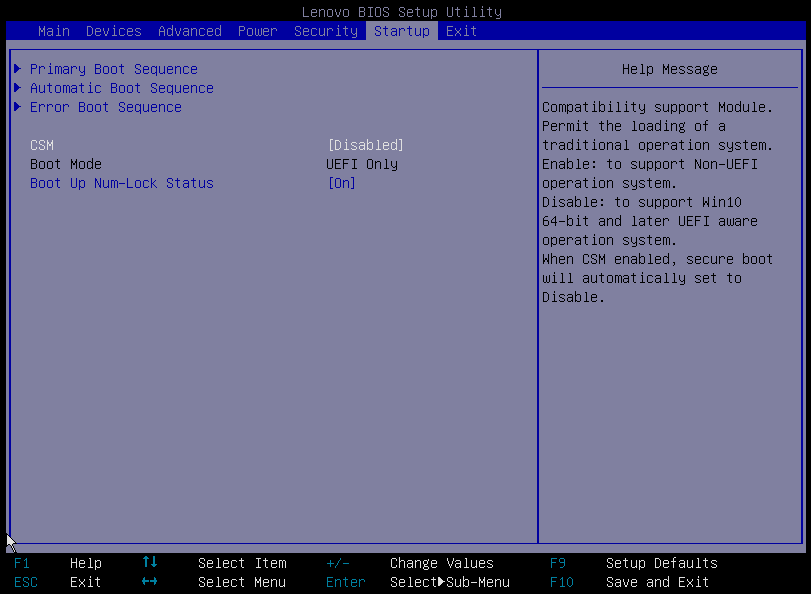
Task: Select the Boot Up Num-Lock Status label
Action: (x=122, y=183)
